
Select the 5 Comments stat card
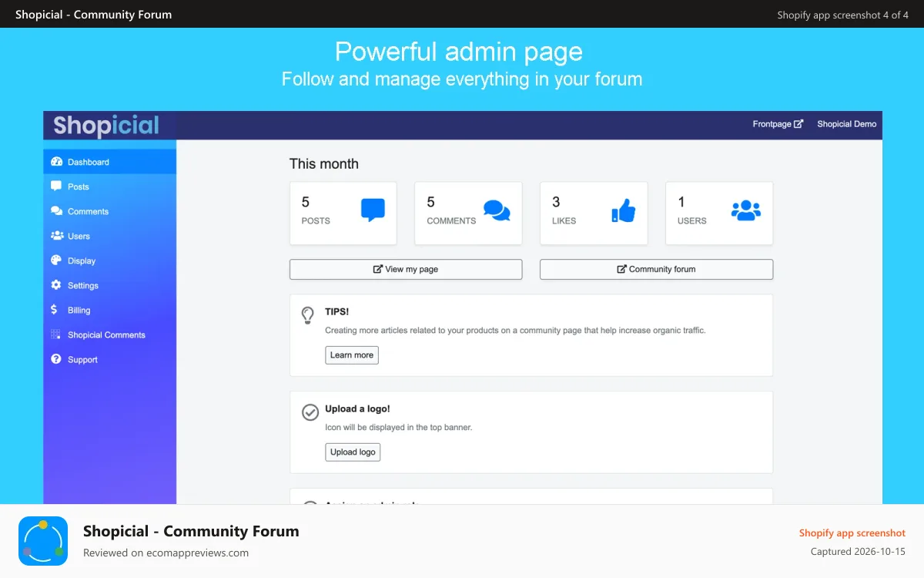point(468,213)
